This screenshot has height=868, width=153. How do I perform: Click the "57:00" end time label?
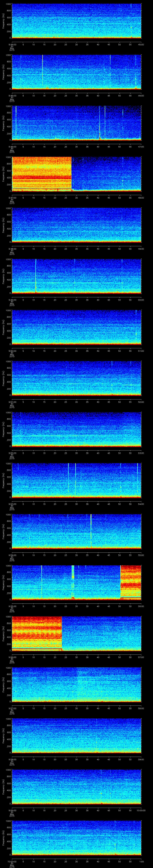[141, 657]
